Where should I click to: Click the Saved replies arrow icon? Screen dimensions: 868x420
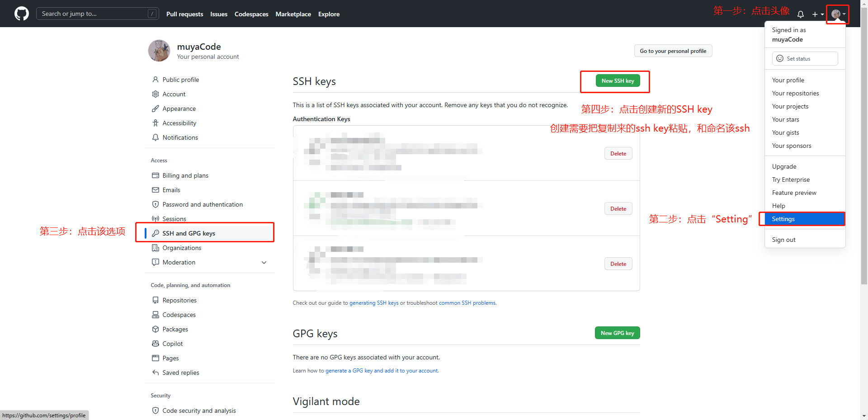point(156,373)
